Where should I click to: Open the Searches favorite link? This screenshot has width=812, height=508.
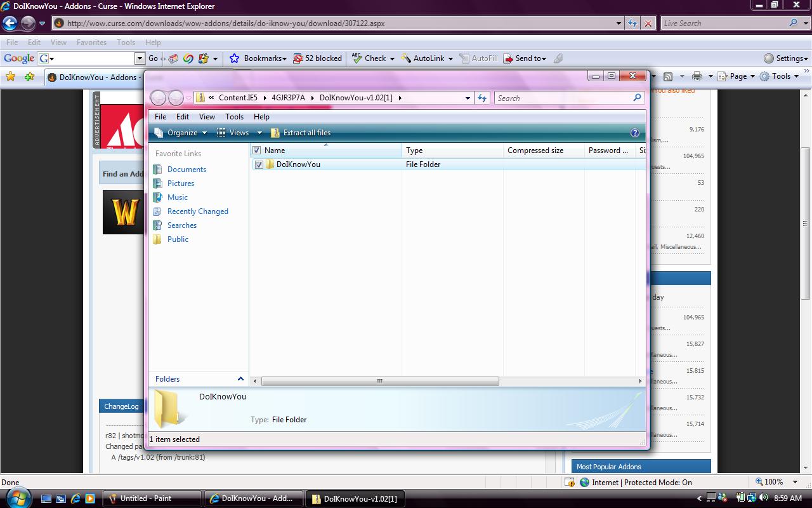click(x=182, y=225)
